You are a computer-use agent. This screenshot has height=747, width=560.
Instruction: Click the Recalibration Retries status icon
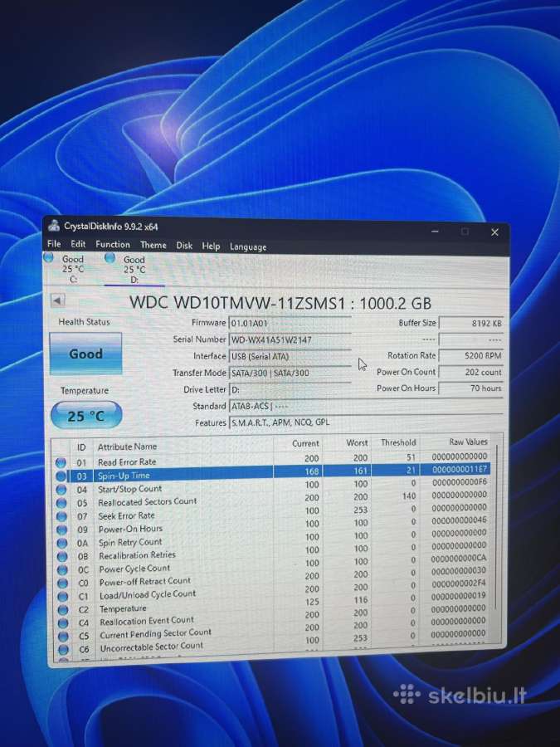[x=62, y=556]
